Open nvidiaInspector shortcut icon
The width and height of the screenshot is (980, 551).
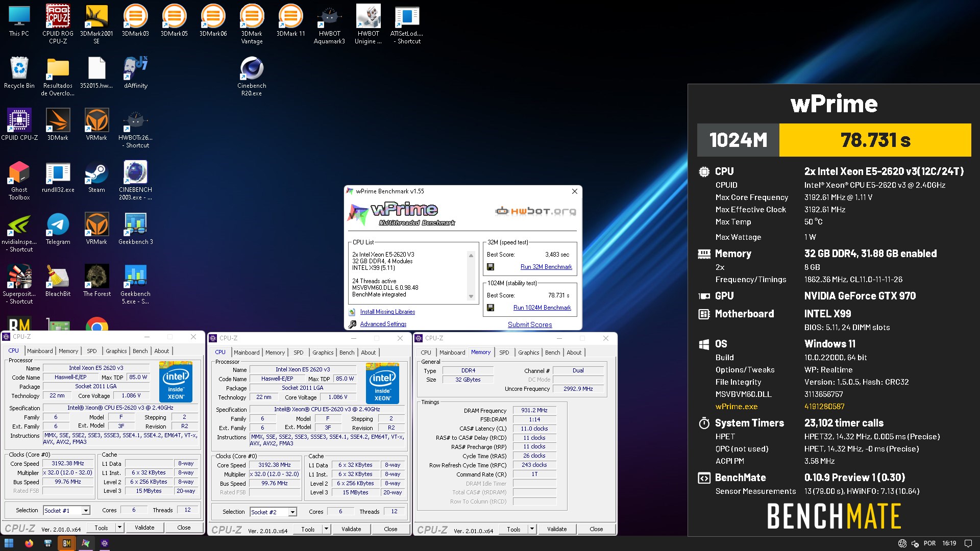[x=19, y=232]
